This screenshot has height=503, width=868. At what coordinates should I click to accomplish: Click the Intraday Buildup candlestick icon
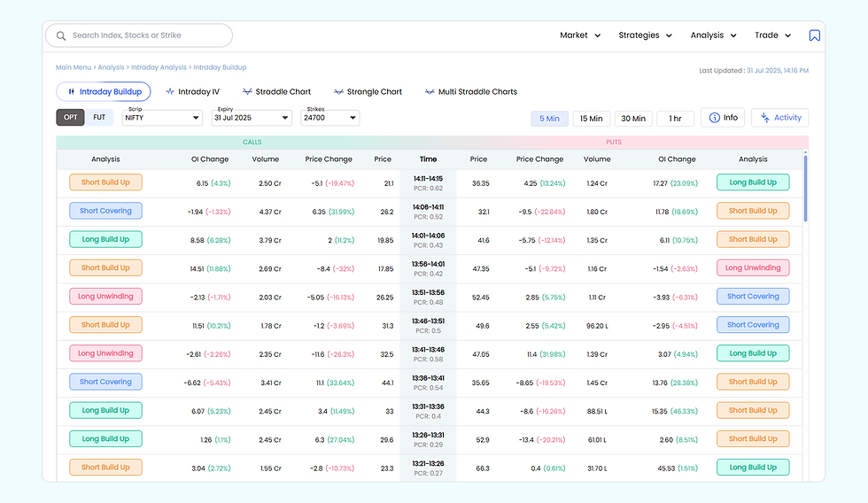pos(71,91)
